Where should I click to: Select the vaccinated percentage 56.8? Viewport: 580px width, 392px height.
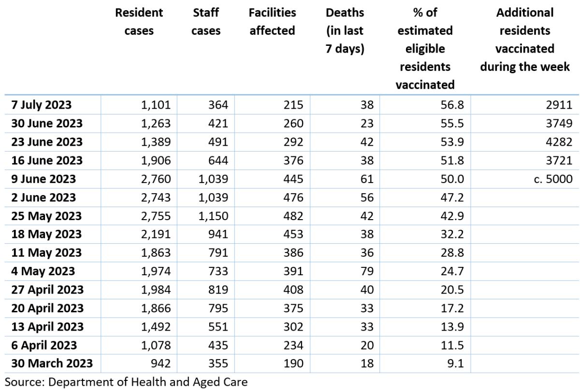pos(453,105)
